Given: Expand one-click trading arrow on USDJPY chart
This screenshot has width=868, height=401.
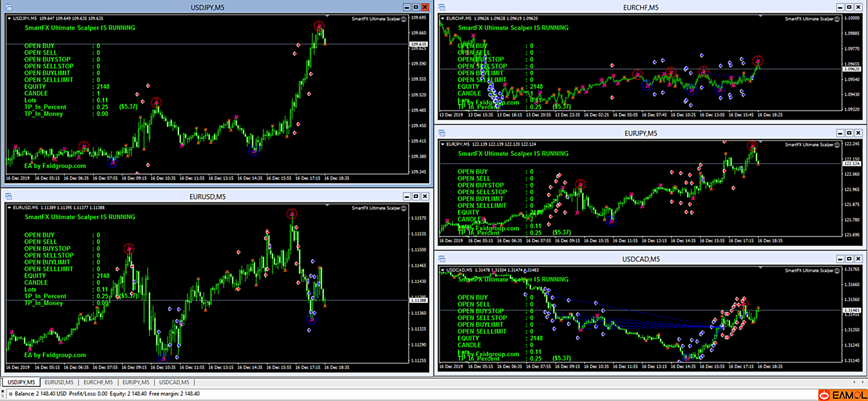Looking at the screenshot, I should point(9,19).
